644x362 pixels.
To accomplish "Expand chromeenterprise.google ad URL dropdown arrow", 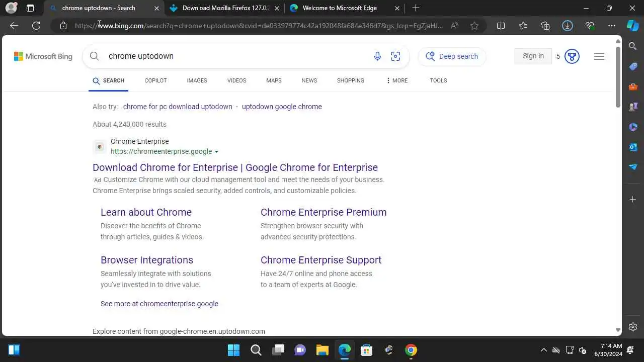I will (216, 152).
